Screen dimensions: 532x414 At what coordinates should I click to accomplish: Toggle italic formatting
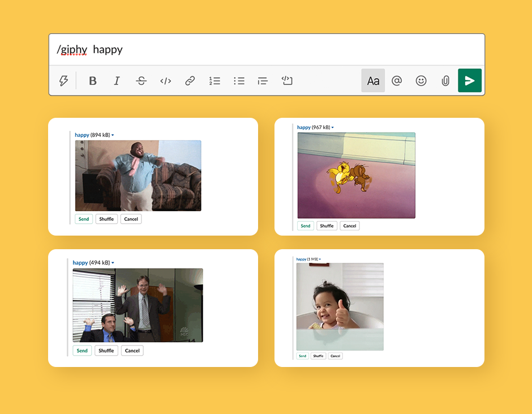pos(117,81)
